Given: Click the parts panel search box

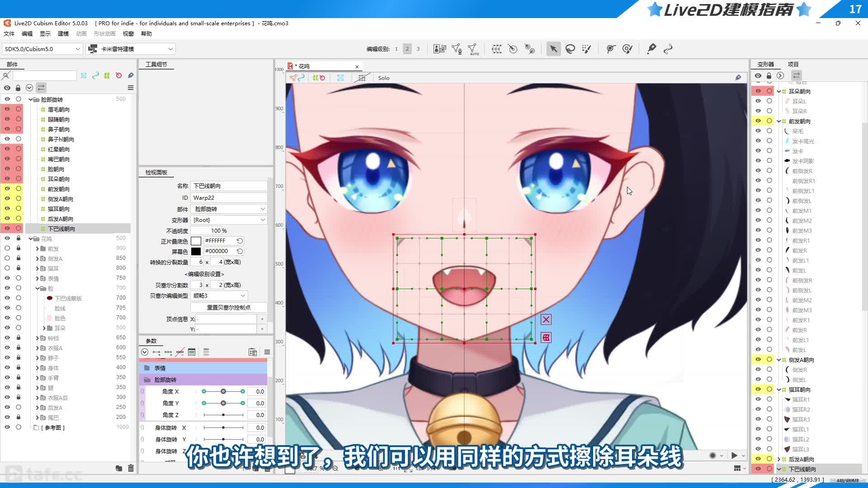Looking at the screenshot, I should pos(44,75).
